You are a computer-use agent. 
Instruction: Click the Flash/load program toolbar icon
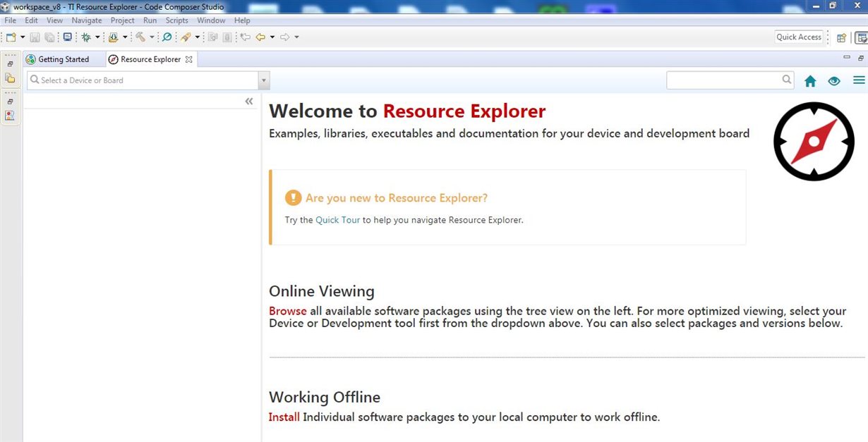(113, 37)
